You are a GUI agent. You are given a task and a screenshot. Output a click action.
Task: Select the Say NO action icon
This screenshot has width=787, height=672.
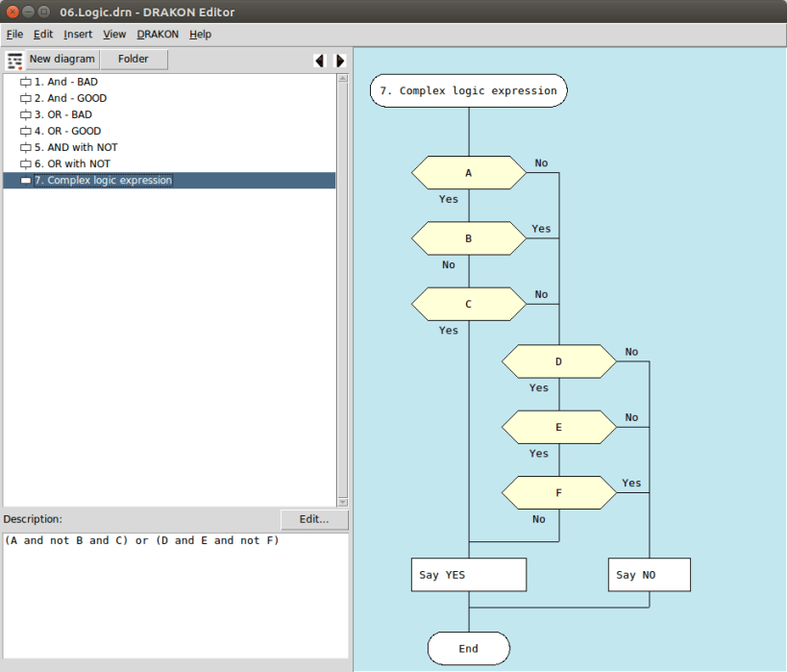click(x=649, y=575)
